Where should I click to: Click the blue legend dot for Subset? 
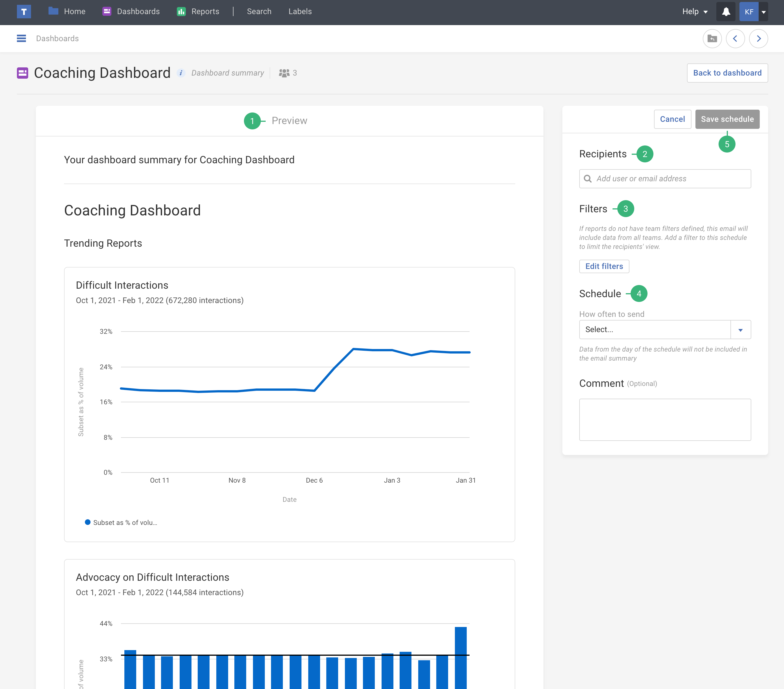point(88,522)
